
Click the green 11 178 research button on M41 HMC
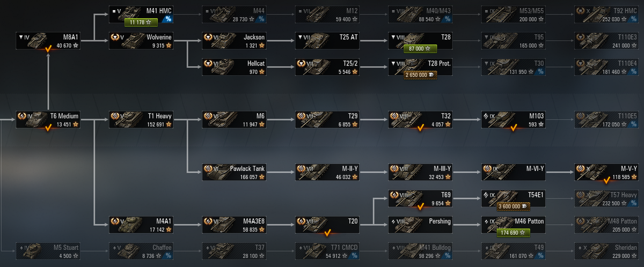pyautogui.click(x=141, y=22)
